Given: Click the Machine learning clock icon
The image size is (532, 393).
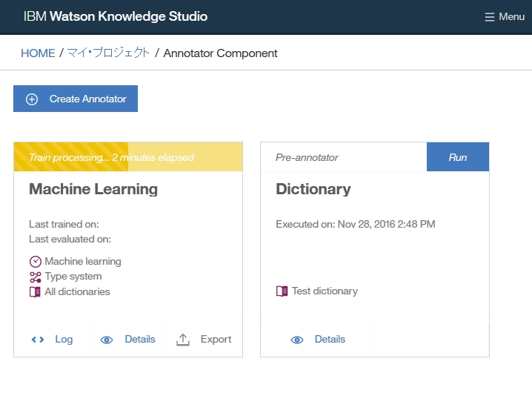Looking at the screenshot, I should coord(35,262).
